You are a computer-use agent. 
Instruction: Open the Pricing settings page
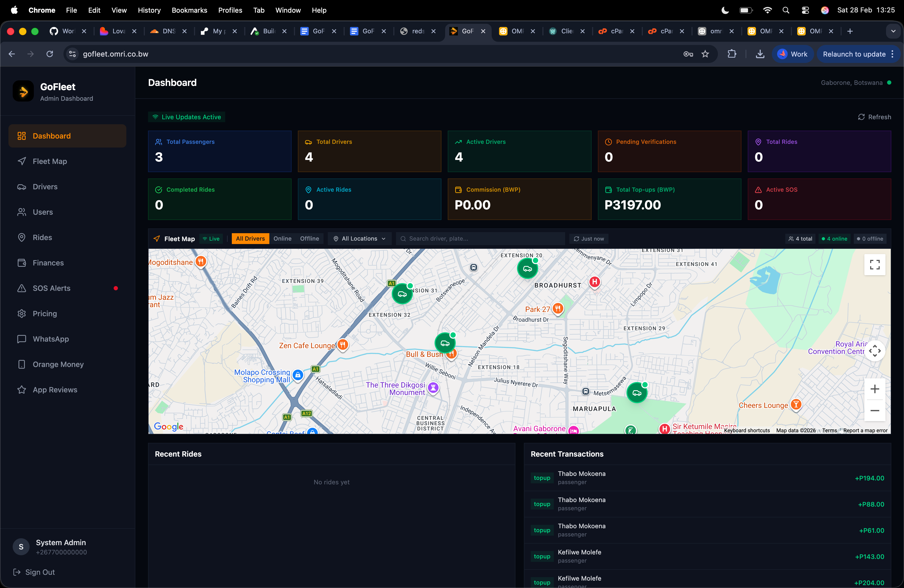[x=67, y=314]
